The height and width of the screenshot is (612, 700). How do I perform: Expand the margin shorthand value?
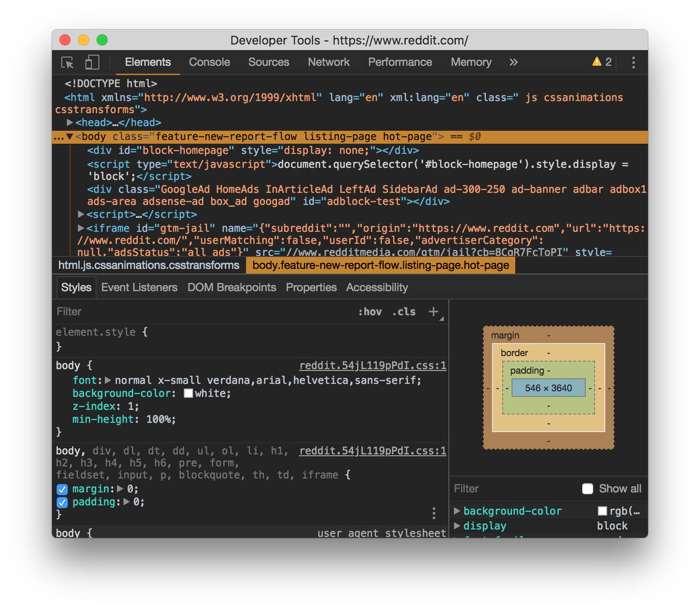(120, 489)
